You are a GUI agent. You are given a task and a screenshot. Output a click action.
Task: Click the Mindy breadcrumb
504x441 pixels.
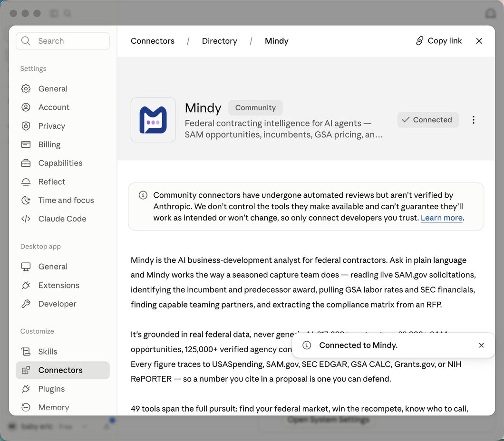click(x=276, y=41)
